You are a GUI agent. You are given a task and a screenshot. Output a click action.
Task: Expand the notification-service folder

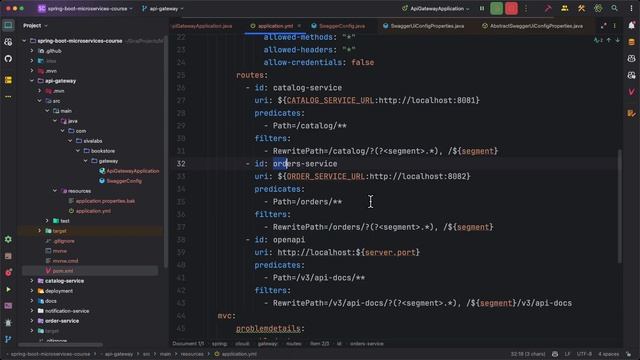point(32,311)
